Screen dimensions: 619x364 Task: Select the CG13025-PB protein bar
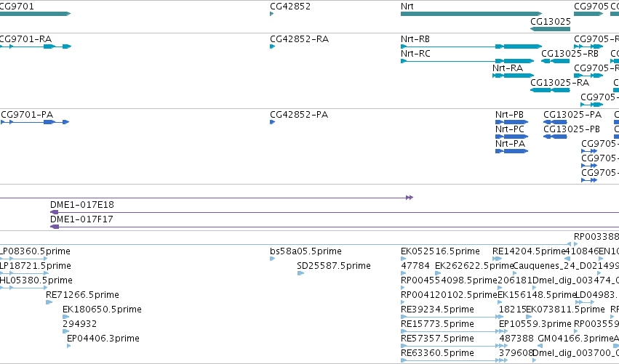[x=555, y=137]
